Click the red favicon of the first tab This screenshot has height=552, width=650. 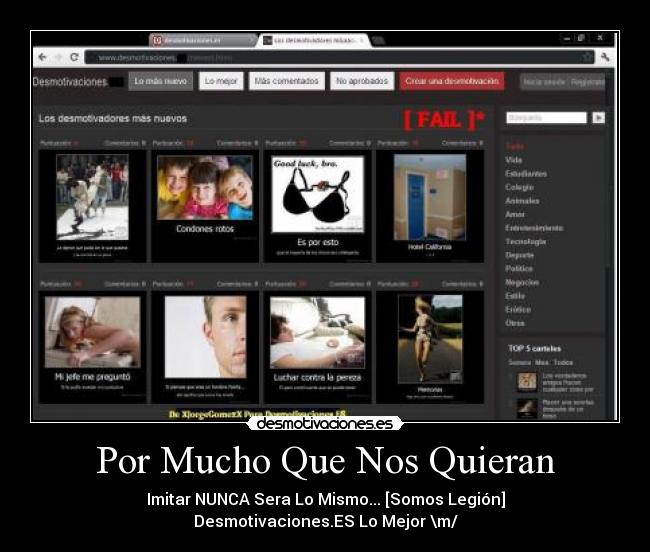(x=157, y=40)
